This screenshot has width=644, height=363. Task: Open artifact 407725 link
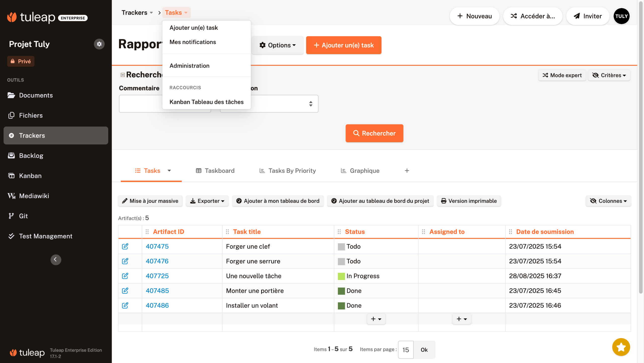coord(157,276)
